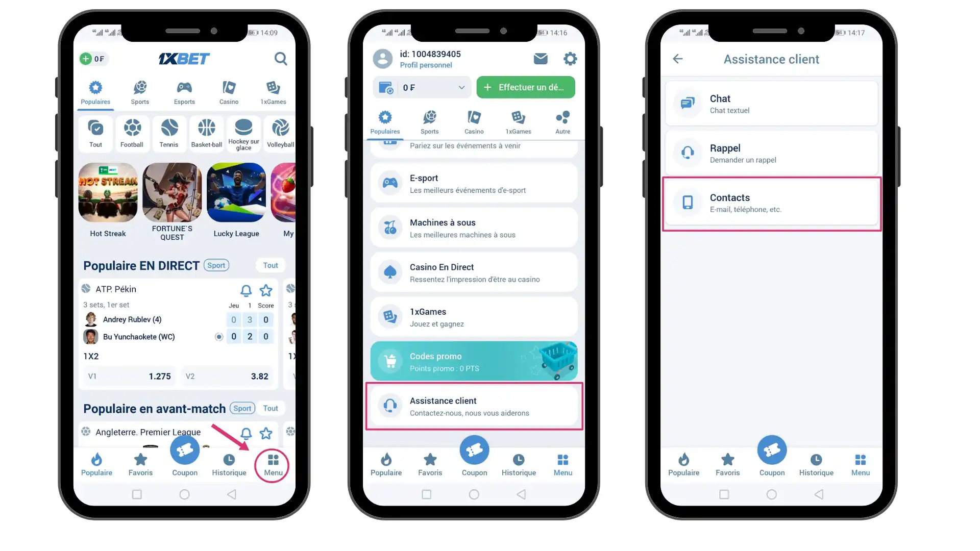Tap the Historique clock icon
This screenshot has width=980, height=551.
(228, 460)
